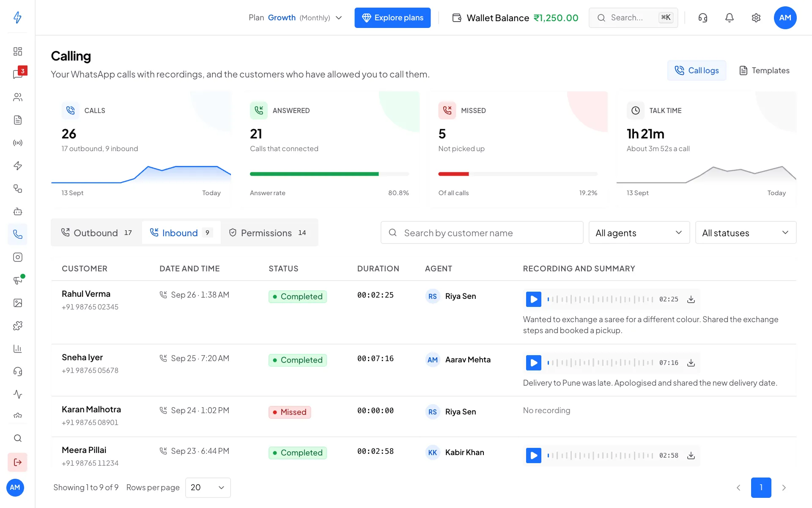This screenshot has height=508, width=812.
Task: Open chat inbox with 3 badge
Action: click(x=17, y=74)
